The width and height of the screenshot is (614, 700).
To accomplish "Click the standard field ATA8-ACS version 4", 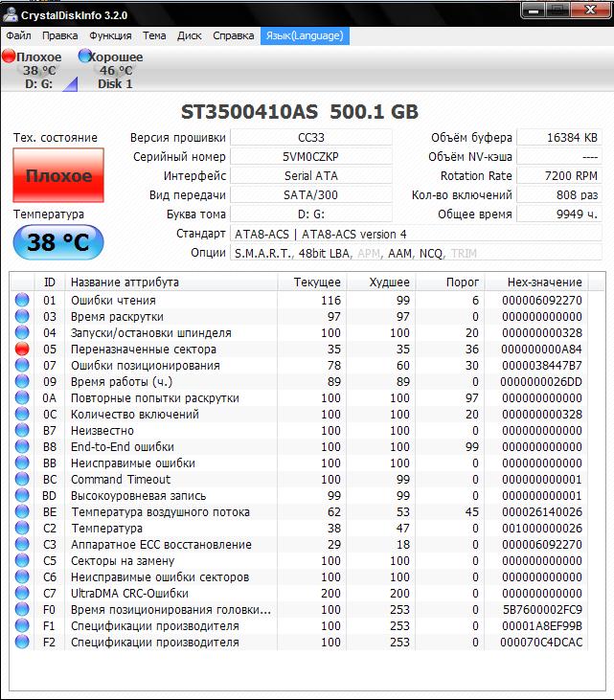I will 416,234.
